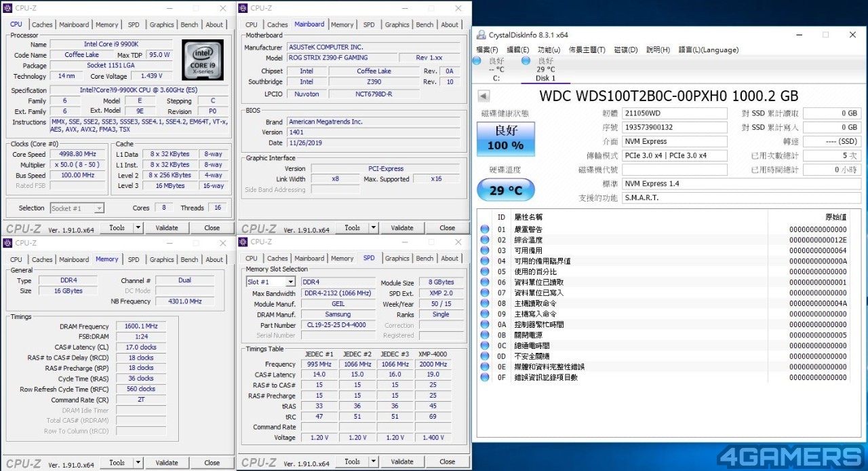This screenshot has width=868, height=471.
Task: Click the blue orb for 0D 不安全關機
Action: pos(485,356)
